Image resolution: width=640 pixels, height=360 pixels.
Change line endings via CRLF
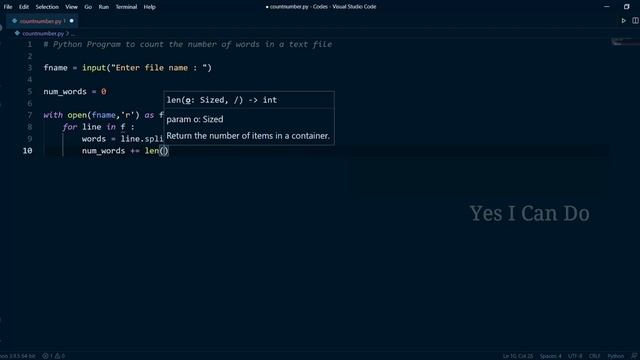(x=594, y=356)
